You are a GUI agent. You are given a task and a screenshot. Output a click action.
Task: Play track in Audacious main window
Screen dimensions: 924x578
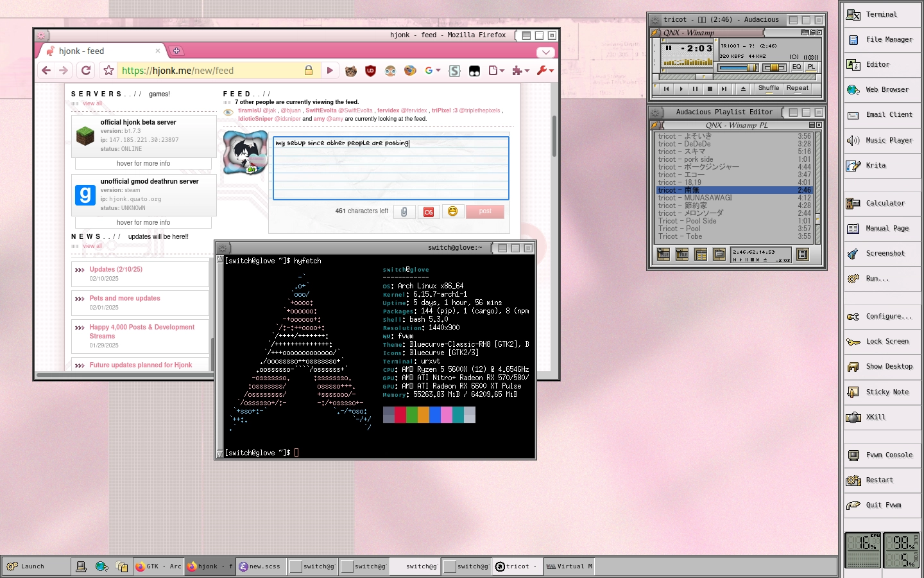tap(681, 89)
